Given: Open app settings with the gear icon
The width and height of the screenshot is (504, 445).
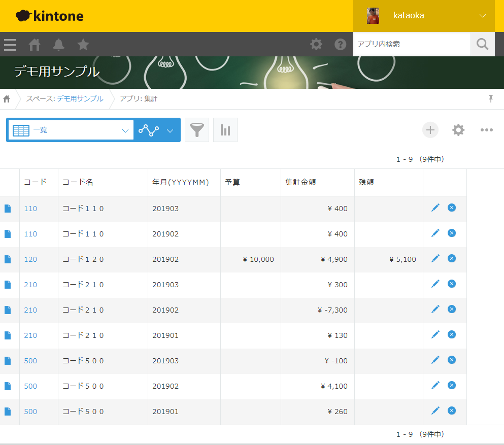Looking at the screenshot, I should click(x=458, y=130).
